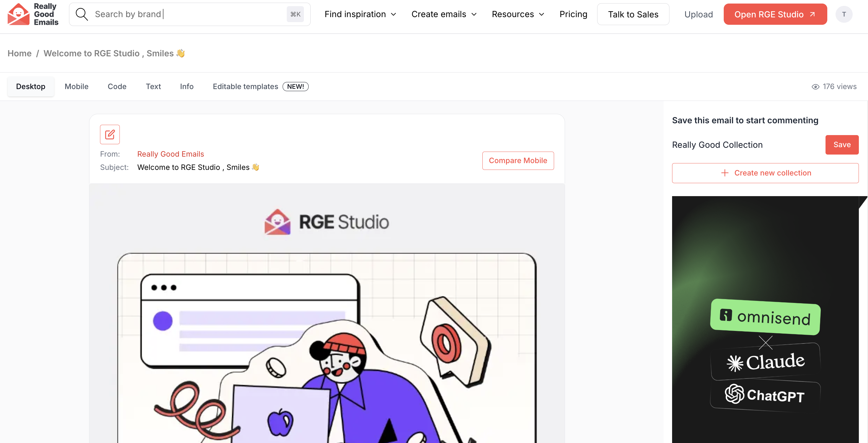Click the RGE Studio logo in email
This screenshot has width=868, height=443.
(x=327, y=222)
